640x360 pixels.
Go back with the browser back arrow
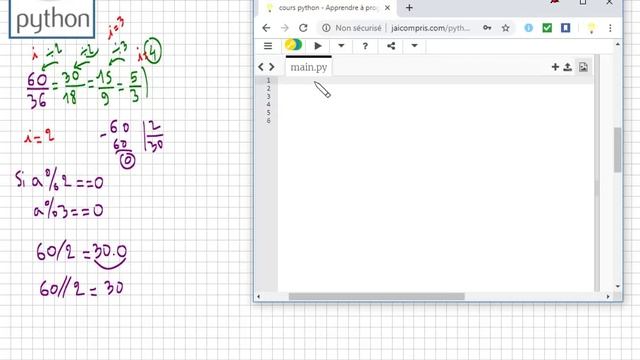coord(266,28)
